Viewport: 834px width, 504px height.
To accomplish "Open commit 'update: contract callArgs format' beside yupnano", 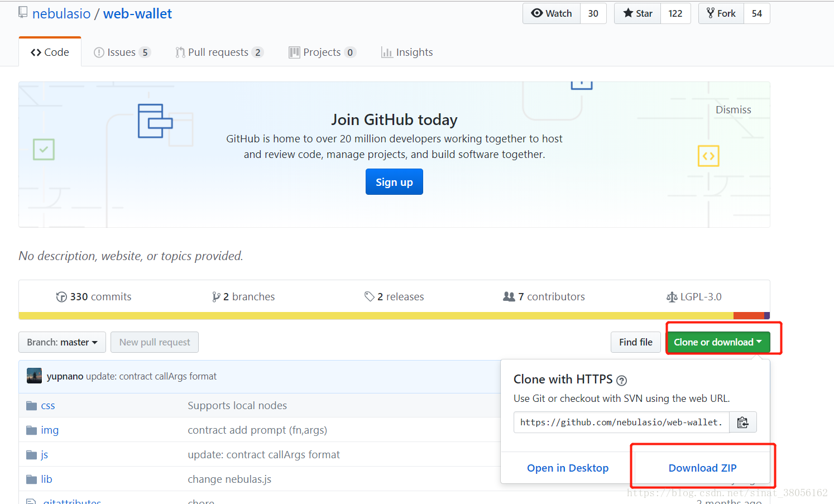I will (x=151, y=376).
